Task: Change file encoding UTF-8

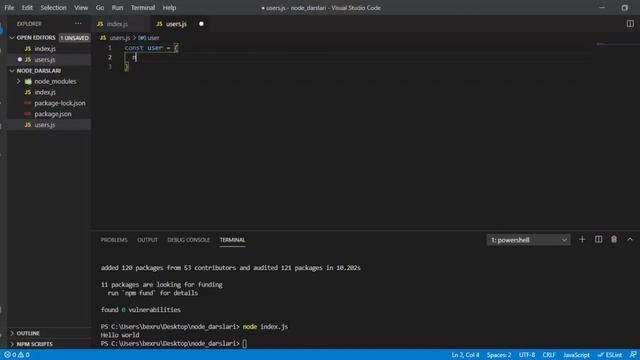Action: [x=527, y=355]
